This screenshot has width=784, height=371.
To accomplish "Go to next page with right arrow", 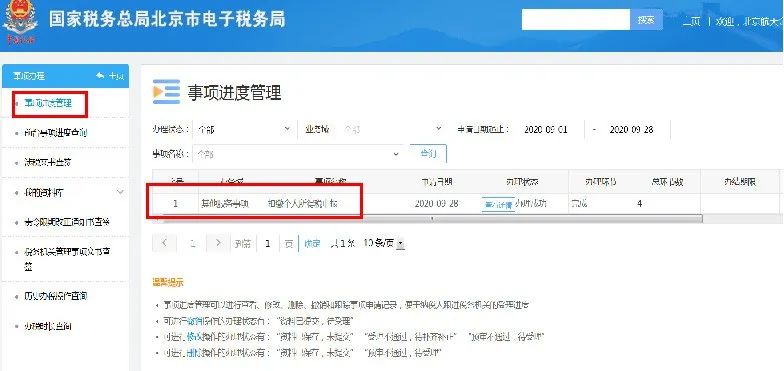I will (218, 244).
